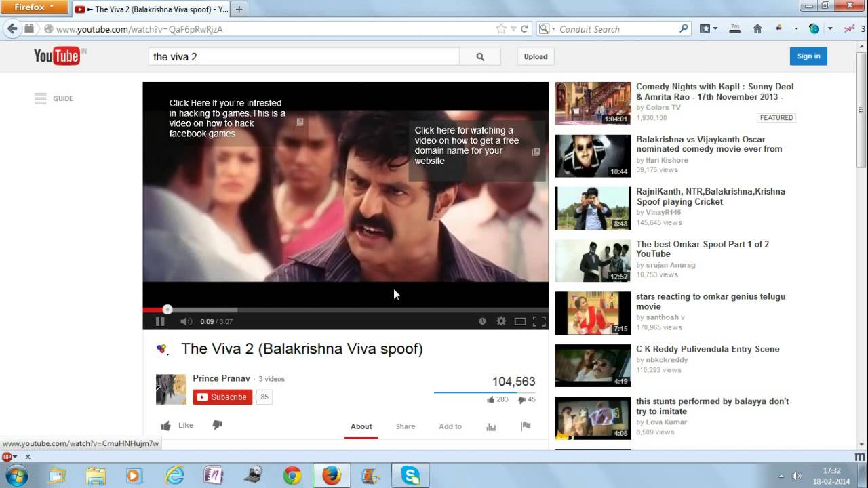
Task: Open the colored icon dropdown beside video title
Action: (161, 349)
